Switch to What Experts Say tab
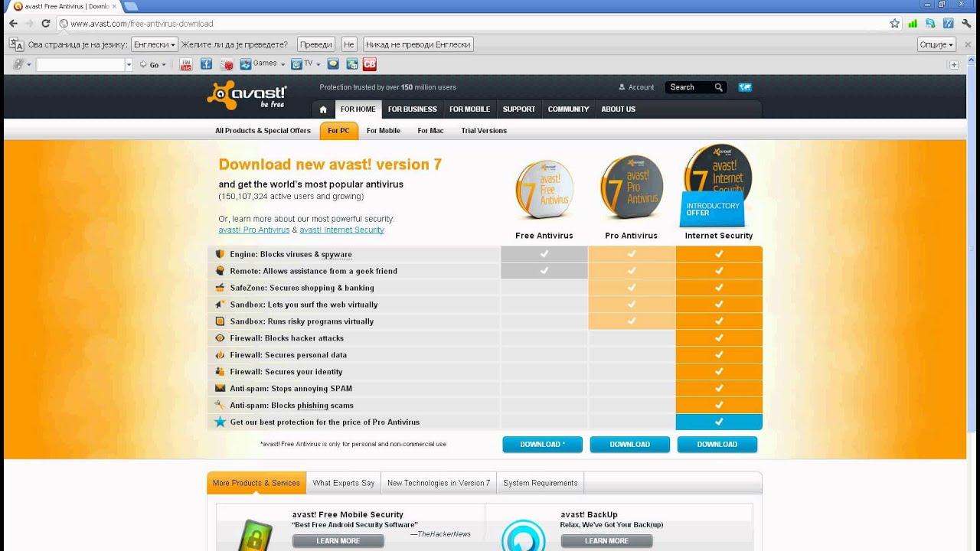980x551 pixels. click(x=344, y=483)
